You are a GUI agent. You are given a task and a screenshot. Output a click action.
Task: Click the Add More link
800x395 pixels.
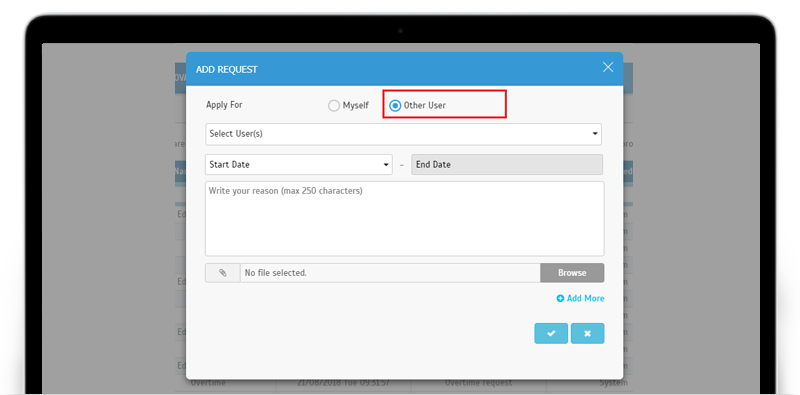[581, 298]
